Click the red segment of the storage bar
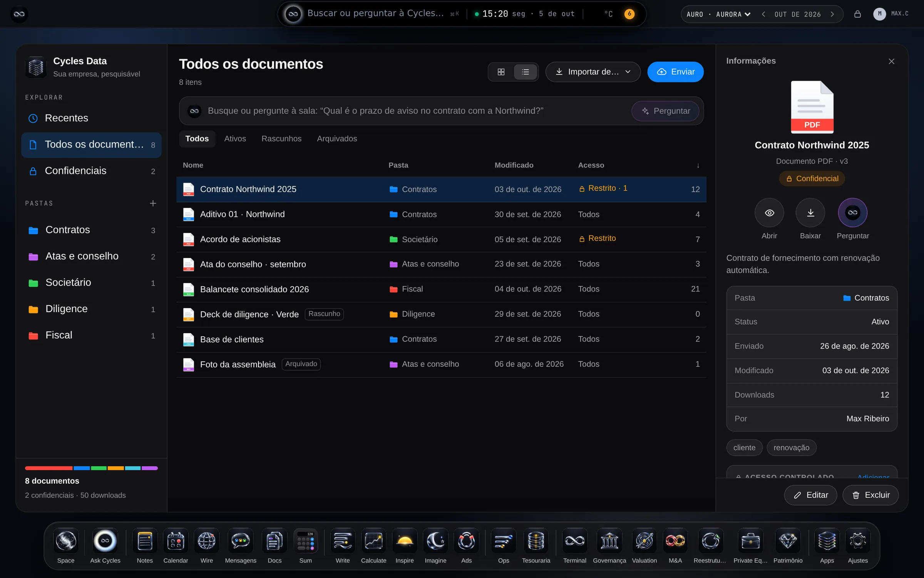924x578 pixels. click(49, 468)
